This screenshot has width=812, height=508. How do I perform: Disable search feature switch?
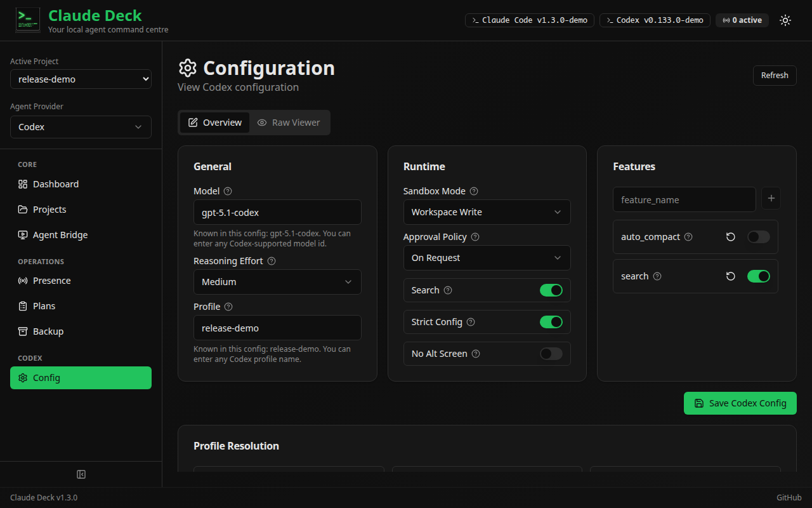tap(759, 276)
